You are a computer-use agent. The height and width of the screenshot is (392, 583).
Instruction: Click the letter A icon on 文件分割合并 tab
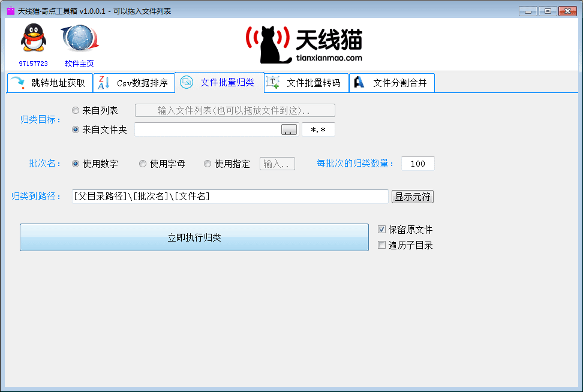[x=359, y=82]
